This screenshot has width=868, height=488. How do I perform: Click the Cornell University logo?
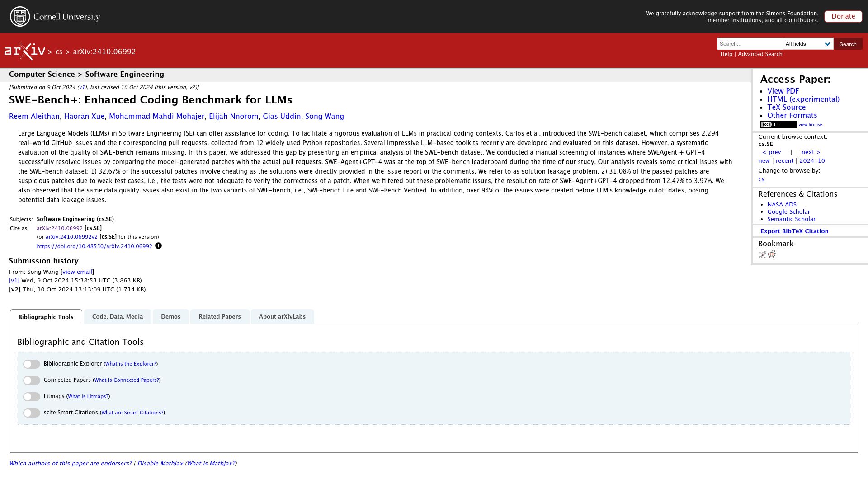55,17
